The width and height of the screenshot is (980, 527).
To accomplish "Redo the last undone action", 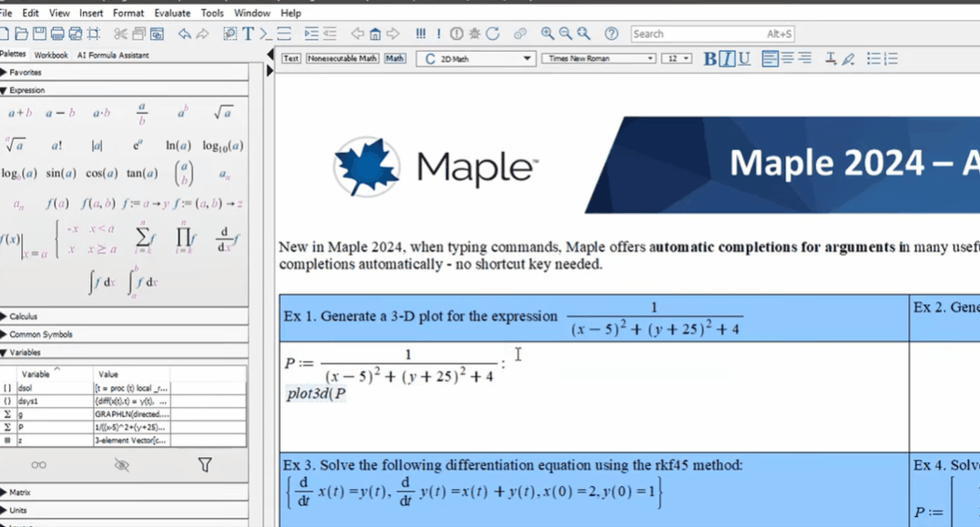I will tap(202, 34).
